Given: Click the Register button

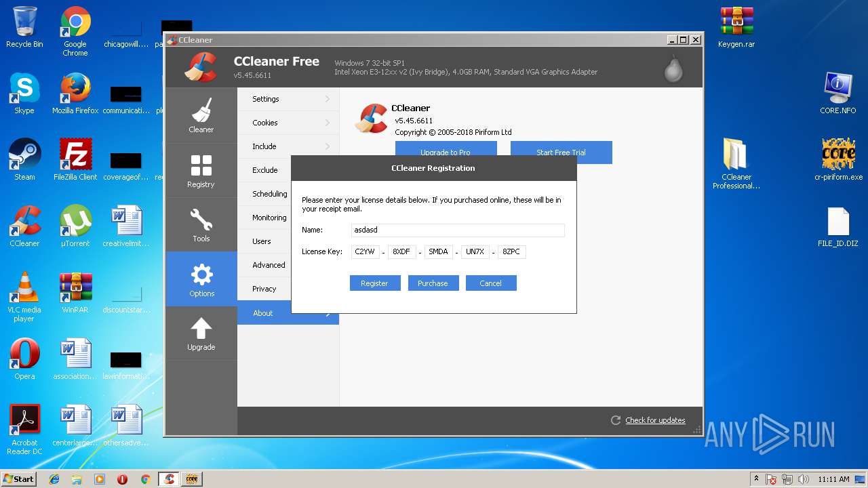Looking at the screenshot, I should [x=375, y=283].
